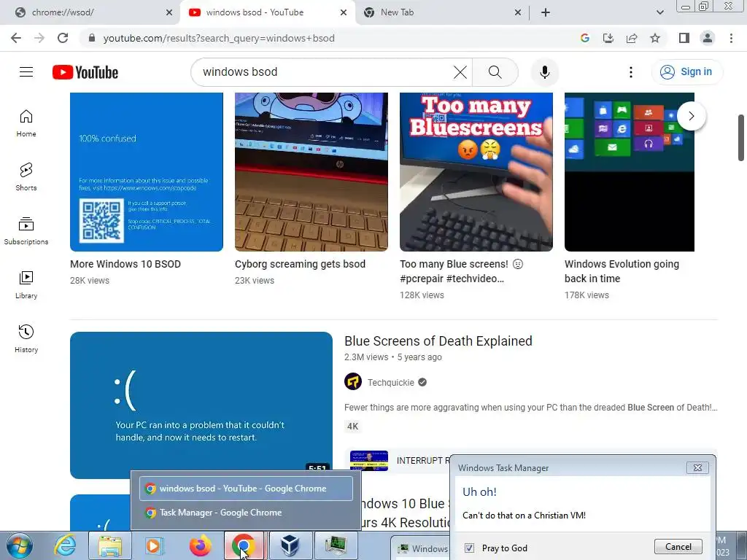747x560 pixels.
Task: Open Chrome's three-dot menu
Action: (x=731, y=38)
